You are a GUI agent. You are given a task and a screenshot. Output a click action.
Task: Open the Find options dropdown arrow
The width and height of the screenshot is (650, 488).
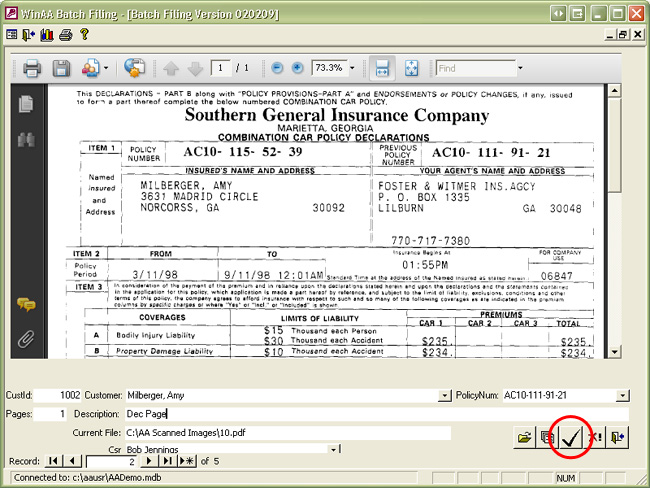coord(520,68)
